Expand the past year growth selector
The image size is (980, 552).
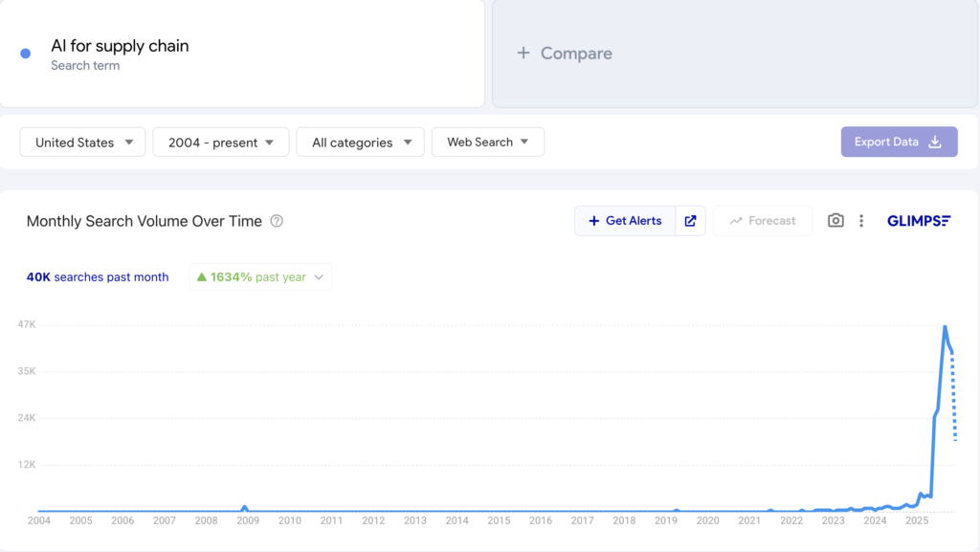(319, 277)
